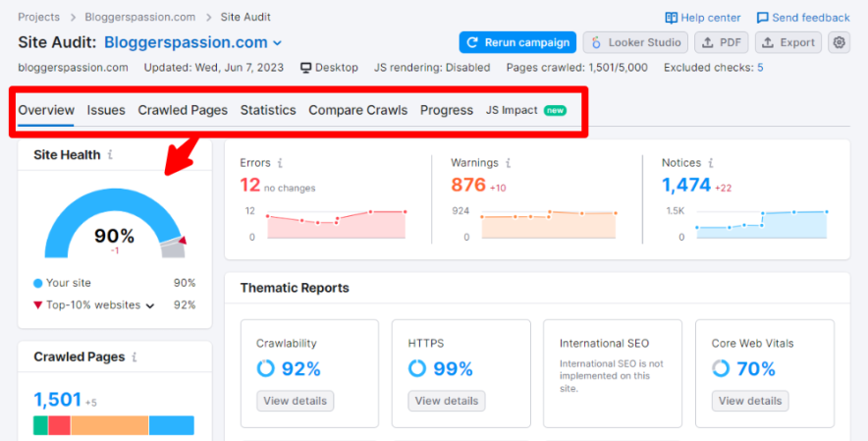Click the excluded checks count 5
868x441 pixels.
point(760,68)
